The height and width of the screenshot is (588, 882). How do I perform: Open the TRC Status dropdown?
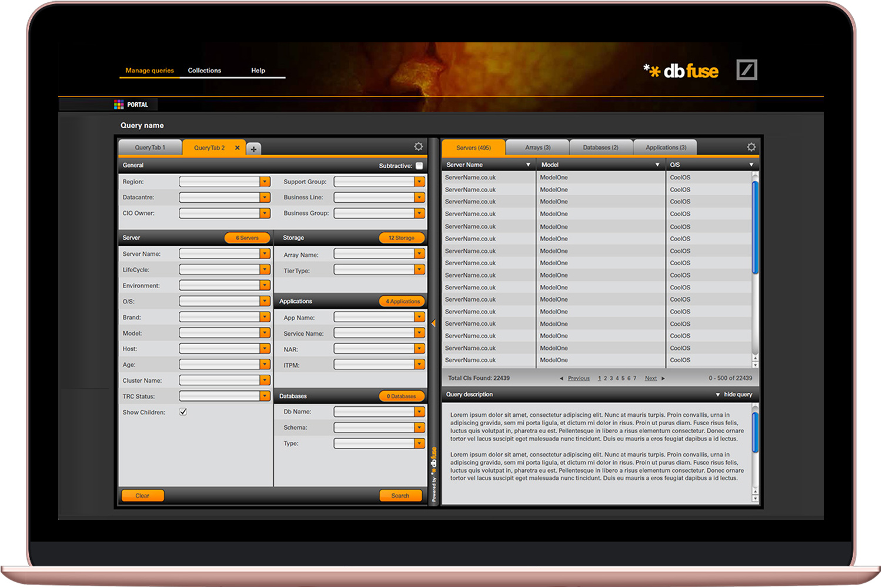[x=265, y=396]
